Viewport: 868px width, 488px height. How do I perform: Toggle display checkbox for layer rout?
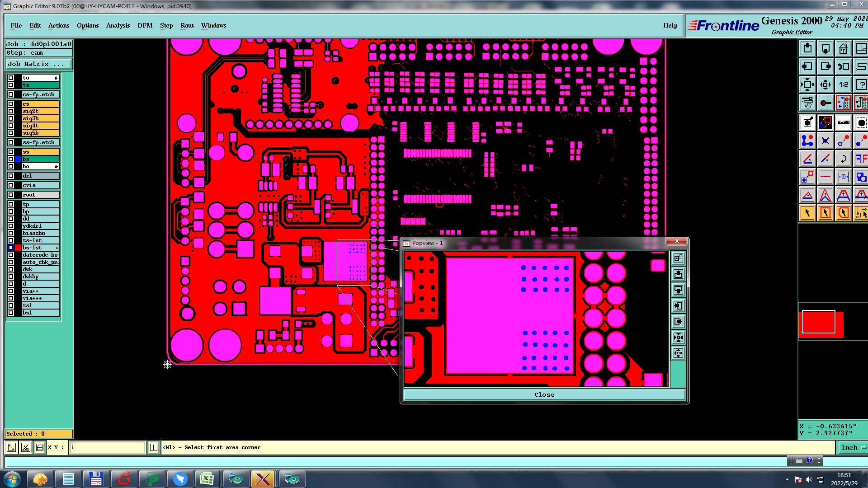(11, 195)
